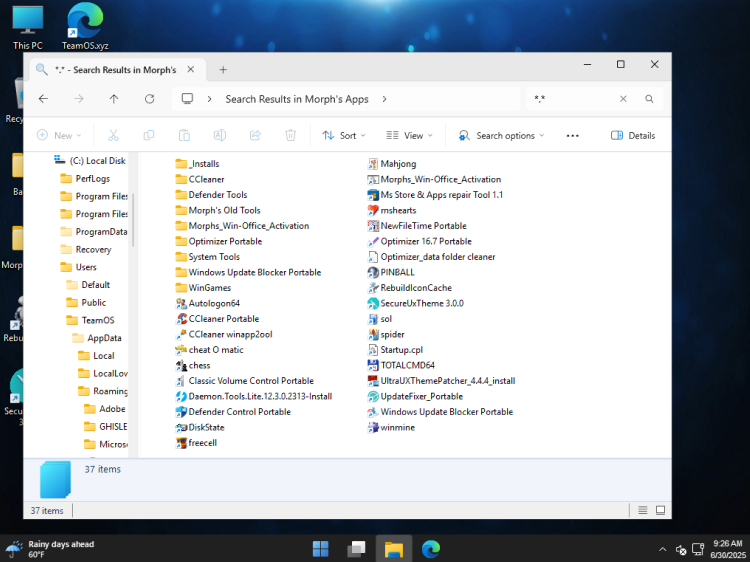750x562 pixels.
Task: Open Task View on taskbar
Action: tap(356, 549)
